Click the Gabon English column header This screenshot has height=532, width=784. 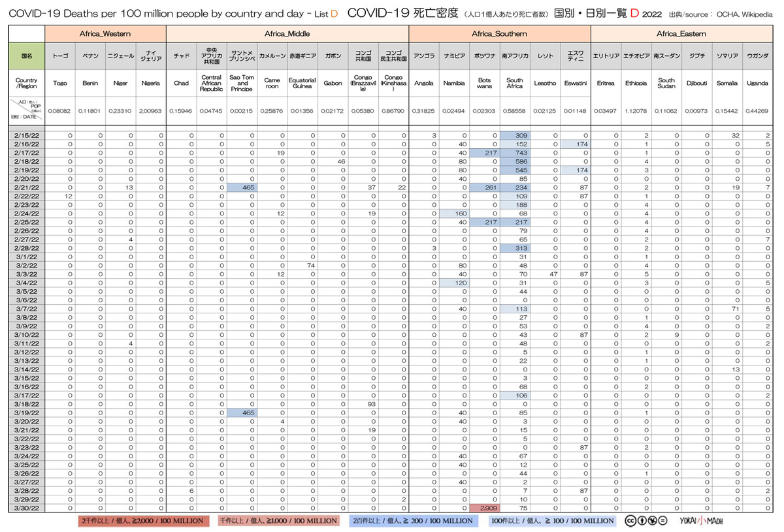tap(333, 84)
